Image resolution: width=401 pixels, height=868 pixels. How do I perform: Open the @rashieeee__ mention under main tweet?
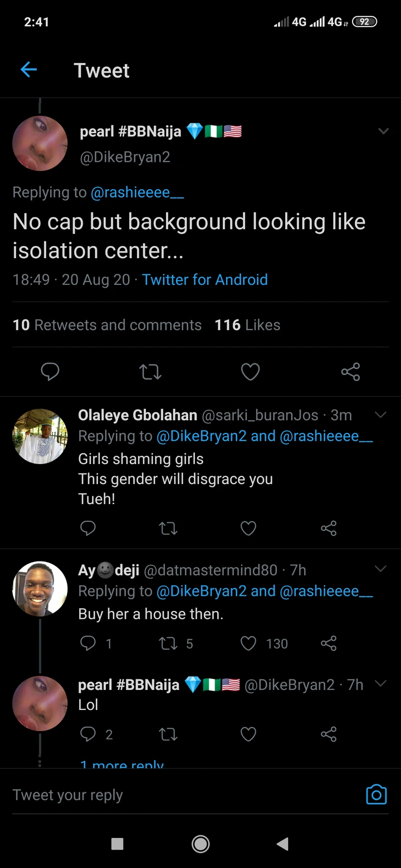point(137,193)
